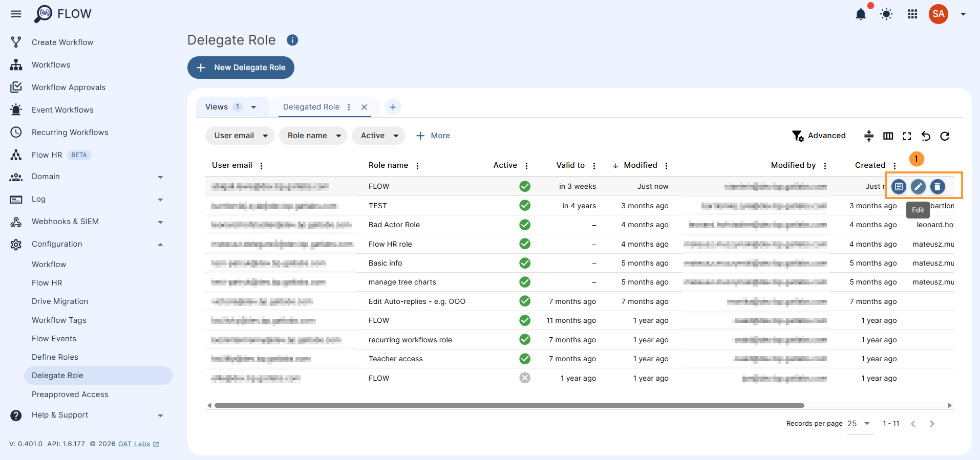Open the User email filter dropdown

pyautogui.click(x=240, y=136)
